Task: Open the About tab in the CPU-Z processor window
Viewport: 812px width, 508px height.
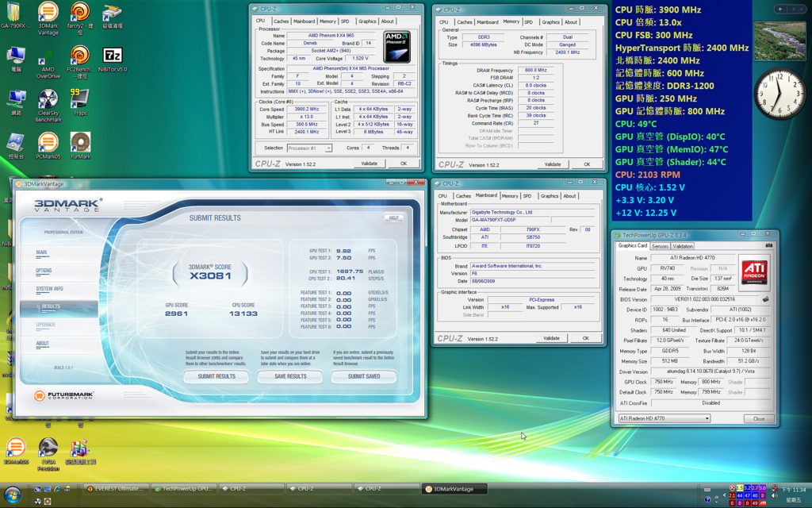Action: click(x=387, y=21)
